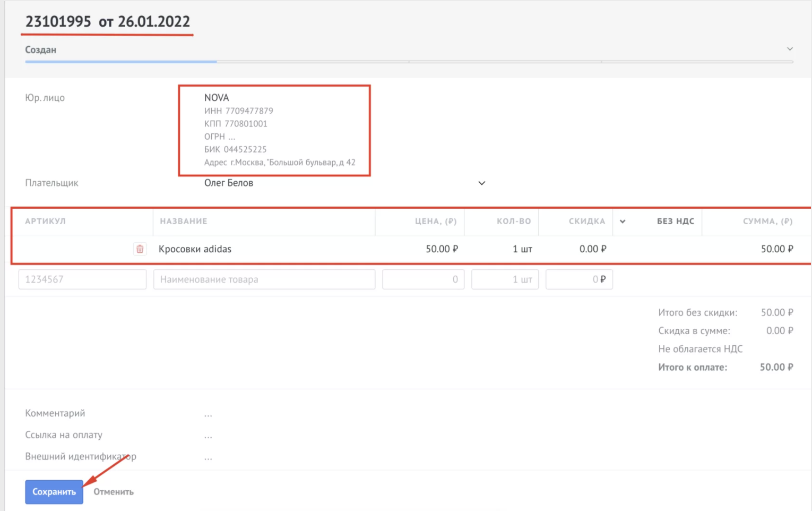Click the БЕЗ НДС column header
Viewport: 812px width, 511px height.
click(x=675, y=222)
